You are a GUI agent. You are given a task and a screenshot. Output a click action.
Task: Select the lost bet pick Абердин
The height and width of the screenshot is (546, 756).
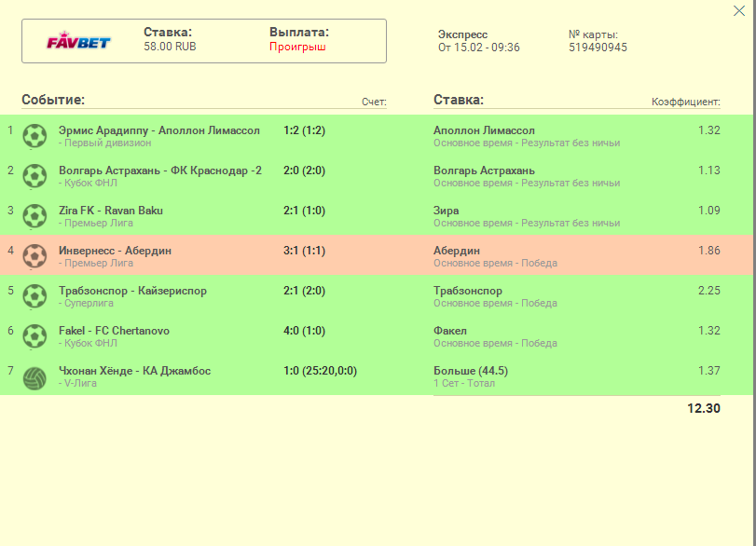click(457, 251)
